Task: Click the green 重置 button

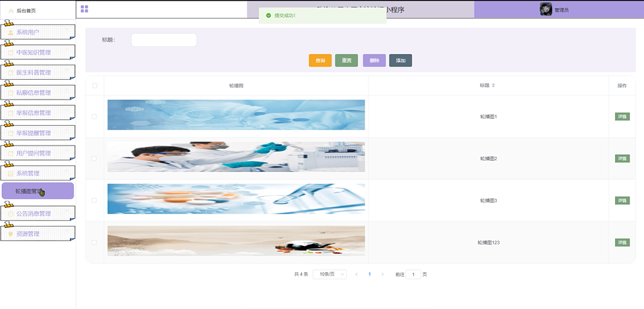Action: pyautogui.click(x=347, y=61)
